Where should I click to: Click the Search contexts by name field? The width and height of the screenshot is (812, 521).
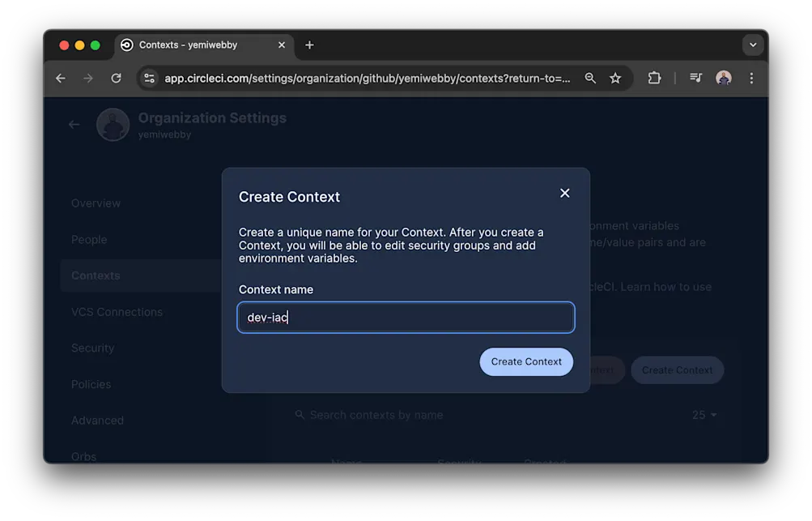tap(372, 414)
